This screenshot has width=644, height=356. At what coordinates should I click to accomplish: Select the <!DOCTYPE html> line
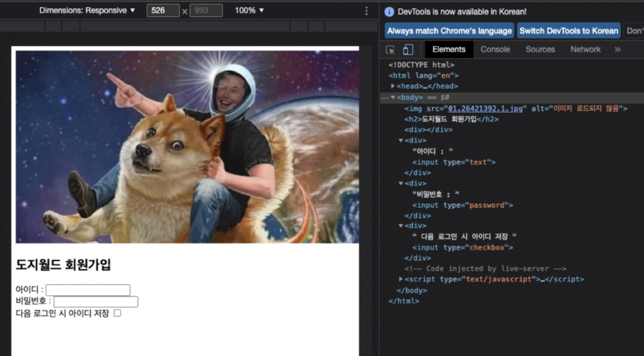pyautogui.click(x=422, y=65)
